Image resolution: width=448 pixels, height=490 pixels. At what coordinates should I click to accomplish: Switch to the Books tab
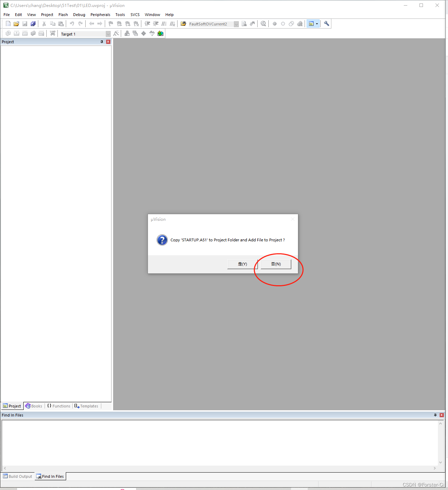34,406
